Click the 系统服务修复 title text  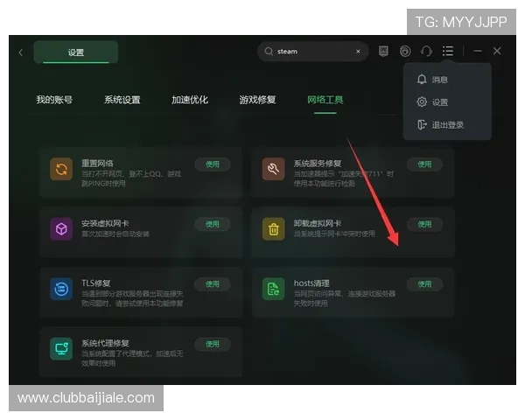click(318, 163)
